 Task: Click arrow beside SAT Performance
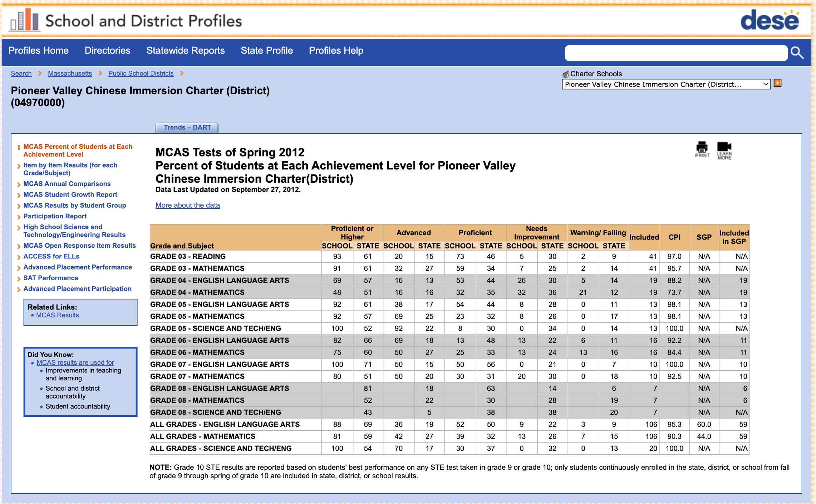pyautogui.click(x=19, y=279)
